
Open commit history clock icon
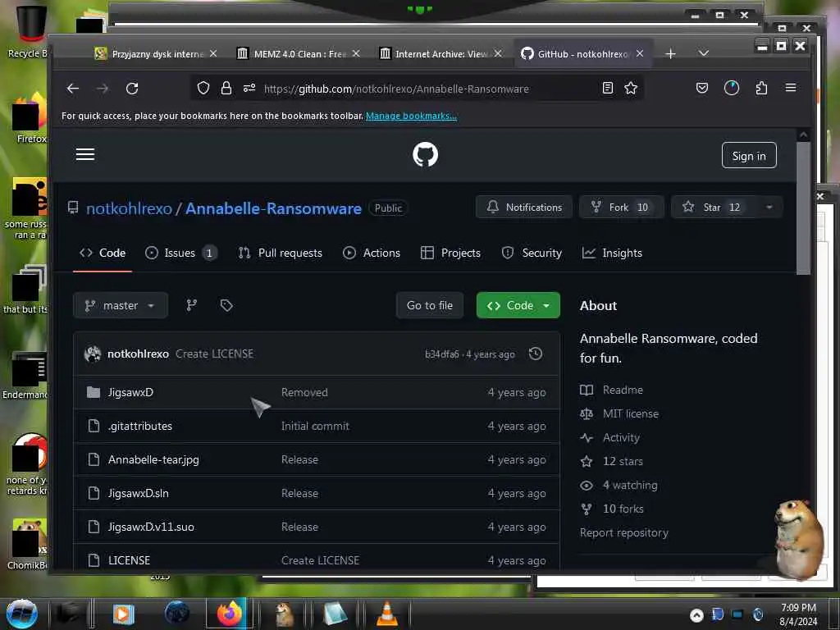[x=535, y=354]
